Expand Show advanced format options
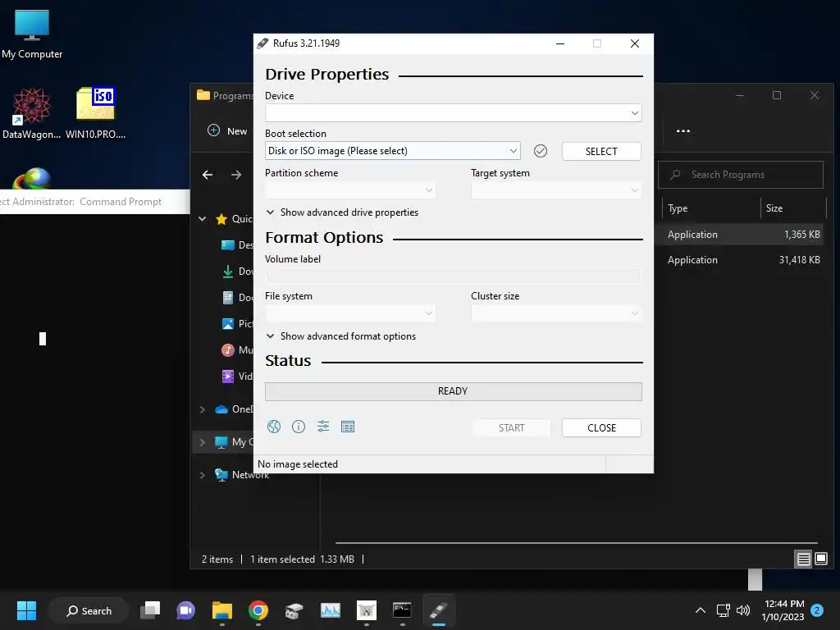This screenshot has width=840, height=630. 341,336
